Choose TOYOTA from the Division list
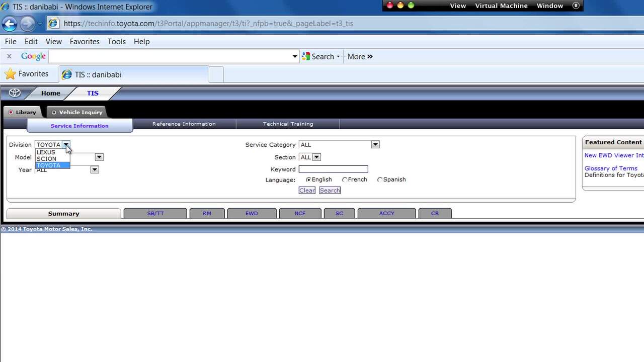The height and width of the screenshot is (362, 644). pyautogui.click(x=52, y=165)
